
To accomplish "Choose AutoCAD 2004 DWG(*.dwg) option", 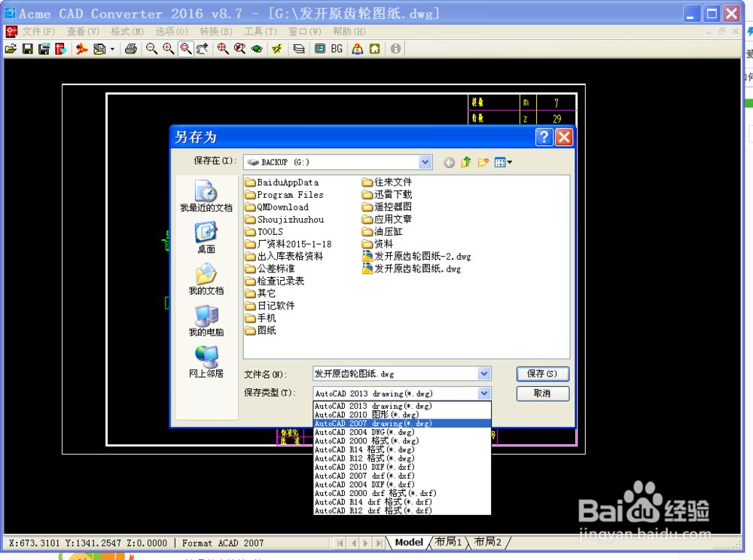I will 402,432.
